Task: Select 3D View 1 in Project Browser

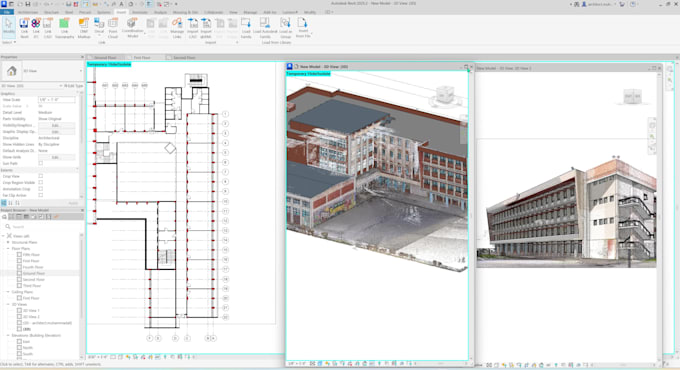Action: [x=31, y=311]
